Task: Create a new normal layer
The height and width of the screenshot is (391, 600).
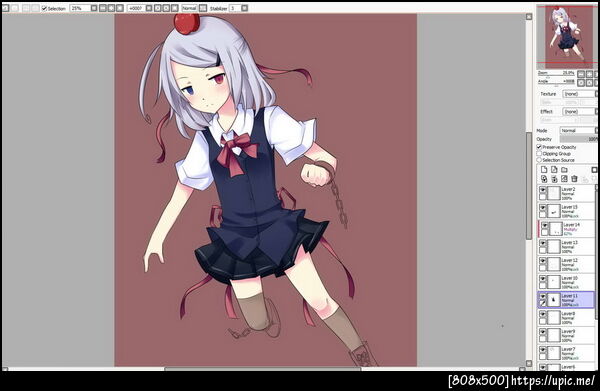Action: coord(544,169)
